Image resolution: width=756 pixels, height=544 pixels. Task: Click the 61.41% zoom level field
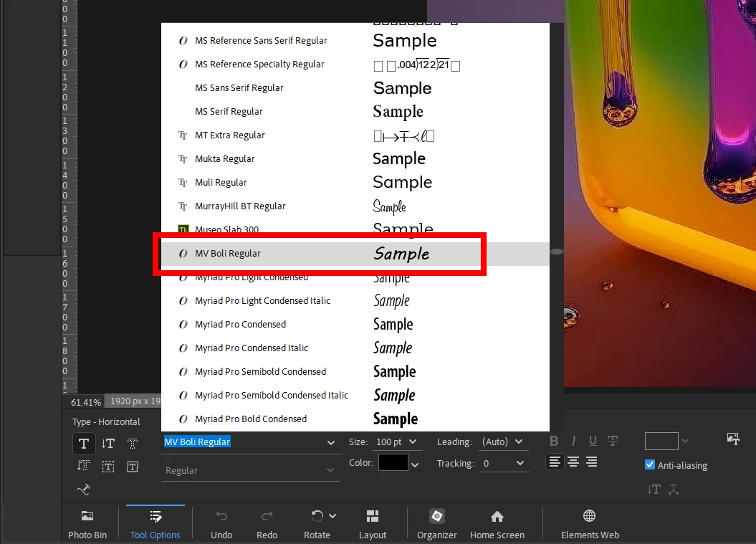(86, 402)
